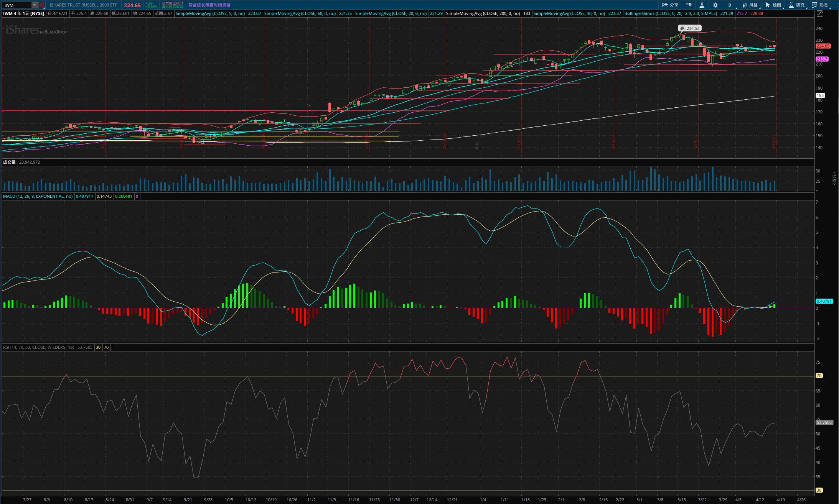Open the Style (风格) candlestick dropdown
The height and width of the screenshot is (504, 839).
(750, 5)
